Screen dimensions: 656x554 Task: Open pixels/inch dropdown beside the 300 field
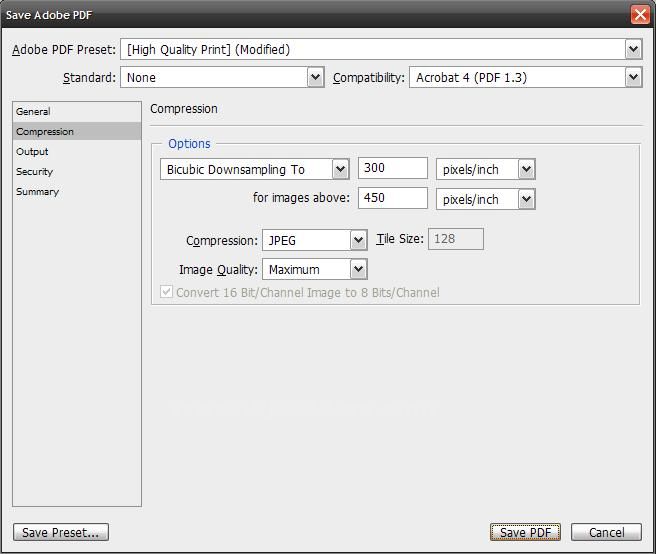(486, 169)
